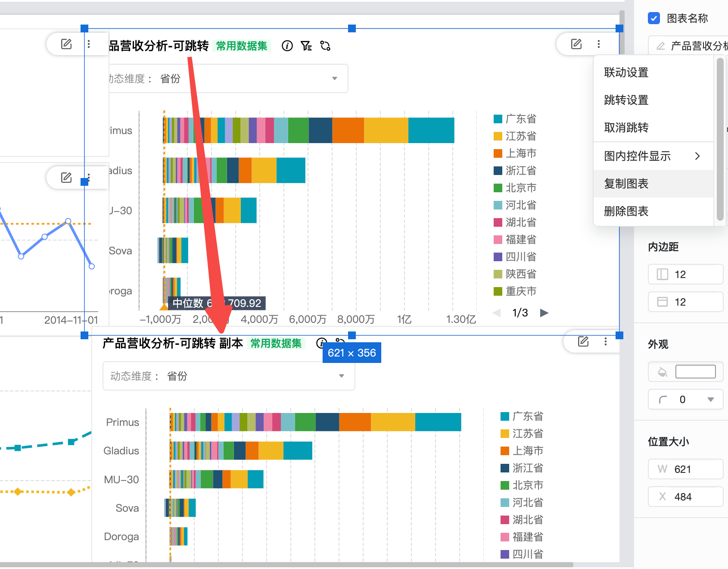Open 动态维度 dropdown in top chart

tap(228, 78)
